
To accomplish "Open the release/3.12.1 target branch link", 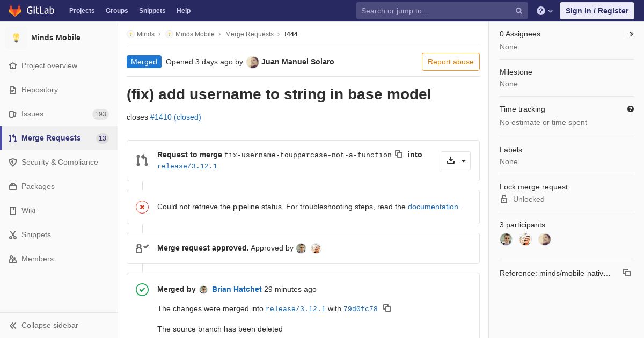I will 187,166.
